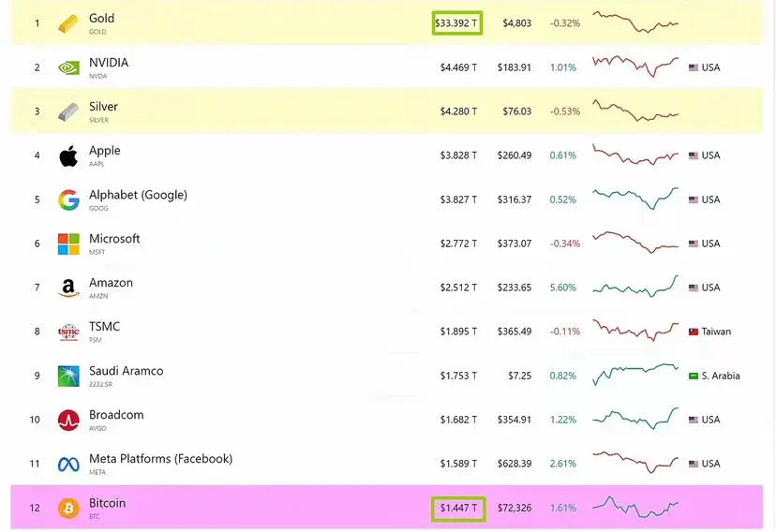Image resolution: width=776 pixels, height=532 pixels.
Task: Click Silver's $4.280 T market cap
Action: click(459, 111)
